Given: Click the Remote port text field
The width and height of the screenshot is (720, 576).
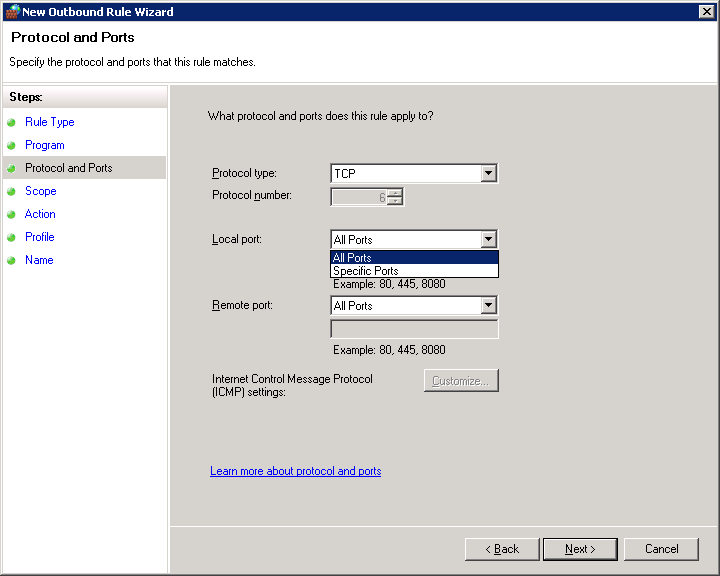Looking at the screenshot, I should (414, 329).
